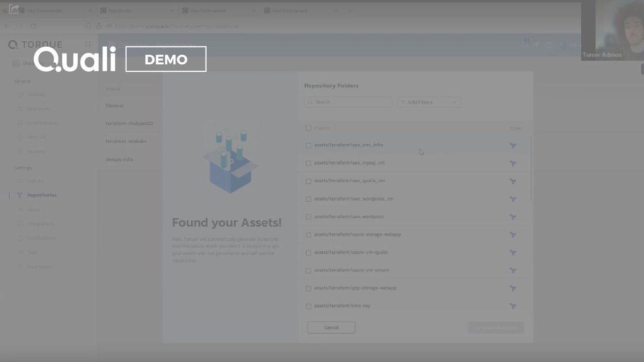Check the assets/terraform/azure-storage-webapp folder
The width and height of the screenshot is (644, 362).
click(x=308, y=235)
